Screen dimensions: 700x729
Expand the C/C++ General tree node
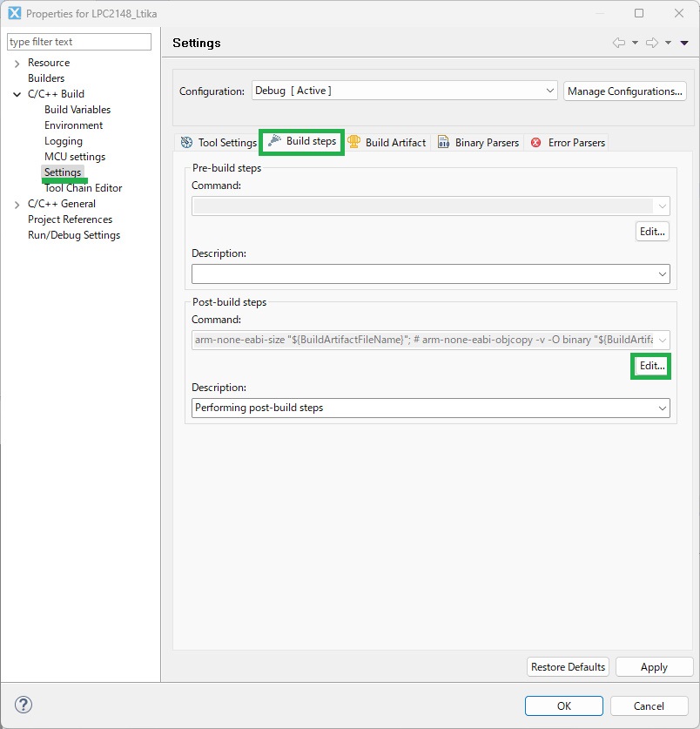coord(17,204)
